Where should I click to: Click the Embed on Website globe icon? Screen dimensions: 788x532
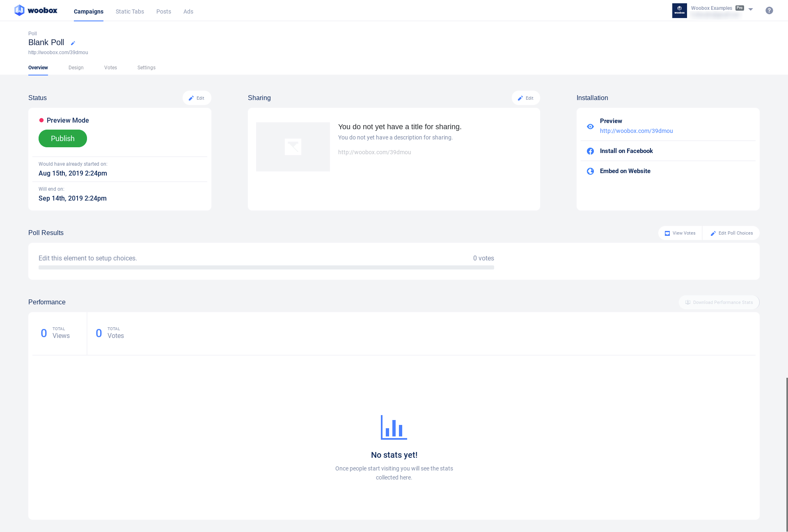tap(590, 171)
